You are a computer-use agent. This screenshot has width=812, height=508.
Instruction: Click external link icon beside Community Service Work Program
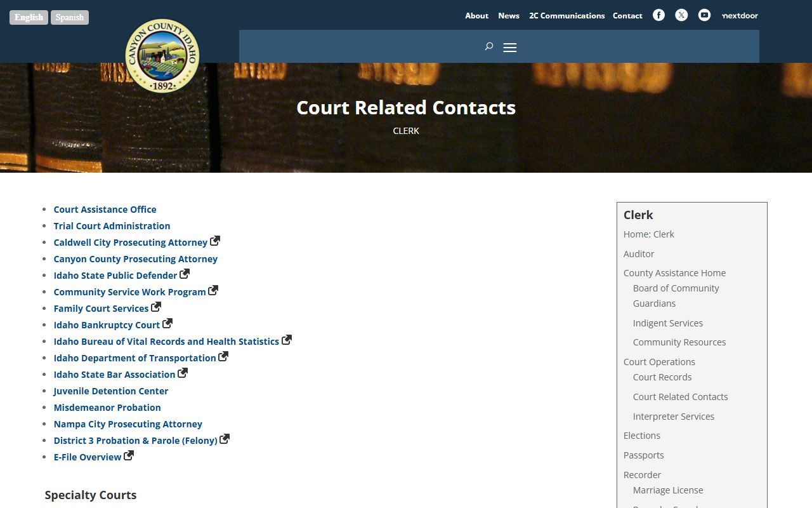click(x=213, y=291)
